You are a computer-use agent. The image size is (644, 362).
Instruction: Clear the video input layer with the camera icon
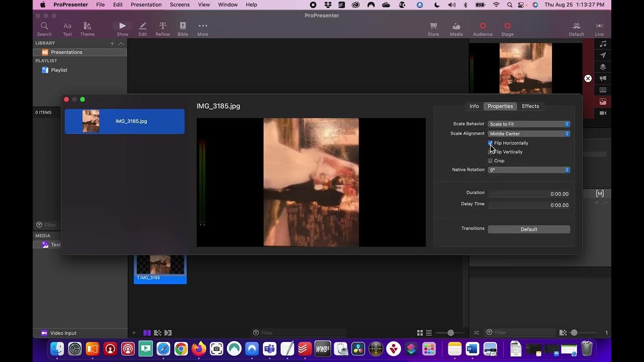coord(603,113)
